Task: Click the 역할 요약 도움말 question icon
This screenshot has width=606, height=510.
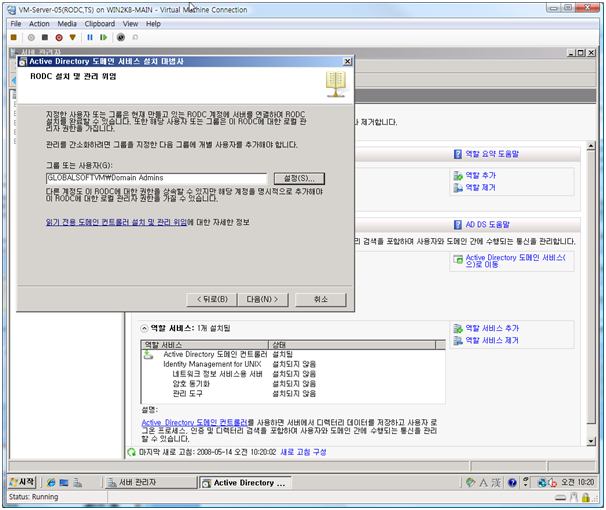Action: [x=458, y=154]
